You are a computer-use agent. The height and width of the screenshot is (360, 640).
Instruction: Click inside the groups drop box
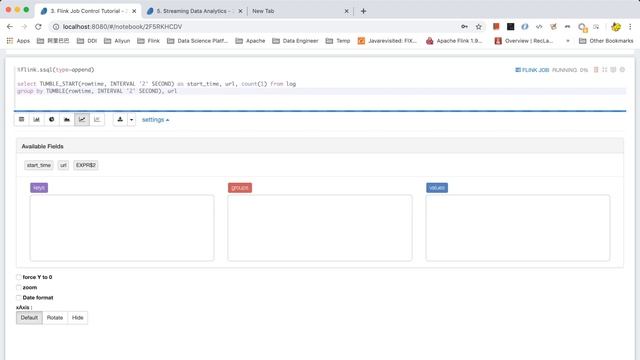320,228
